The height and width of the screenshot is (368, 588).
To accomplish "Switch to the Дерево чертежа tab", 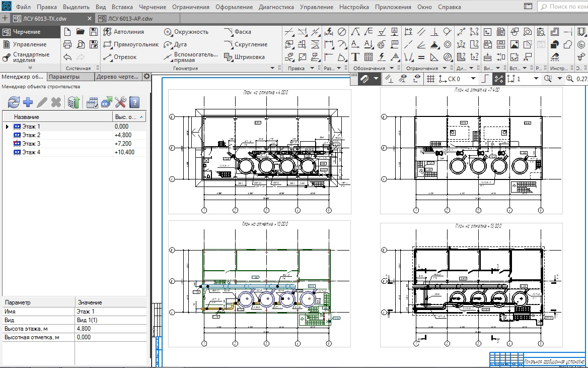I will point(117,77).
